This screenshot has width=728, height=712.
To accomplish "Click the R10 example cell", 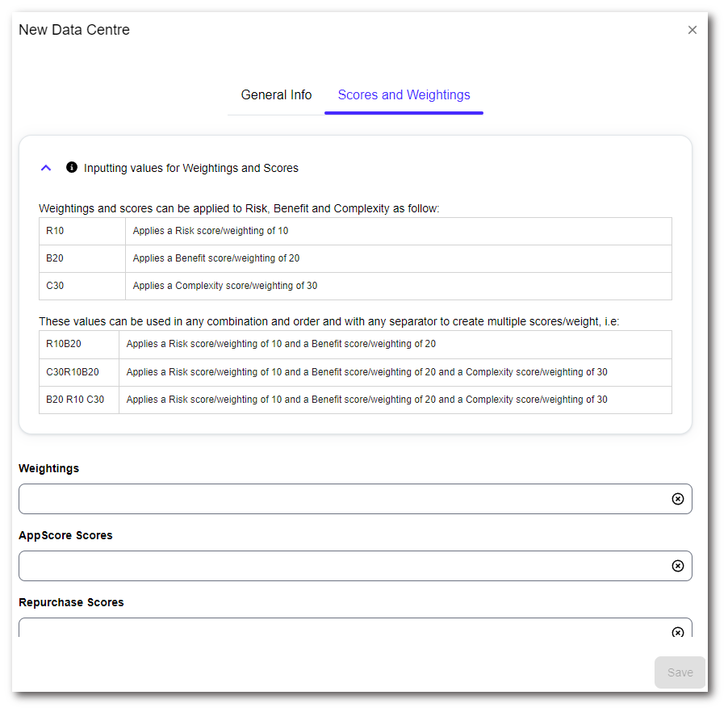I will [55, 231].
